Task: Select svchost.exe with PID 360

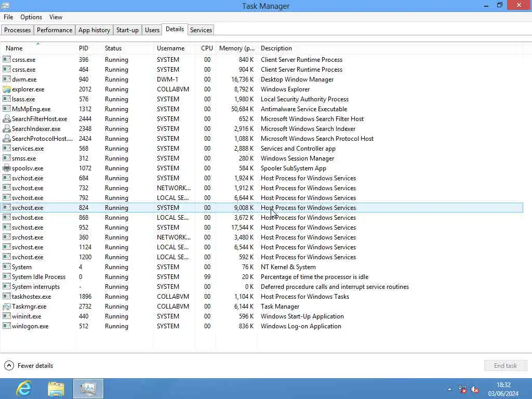Action: tap(262, 237)
